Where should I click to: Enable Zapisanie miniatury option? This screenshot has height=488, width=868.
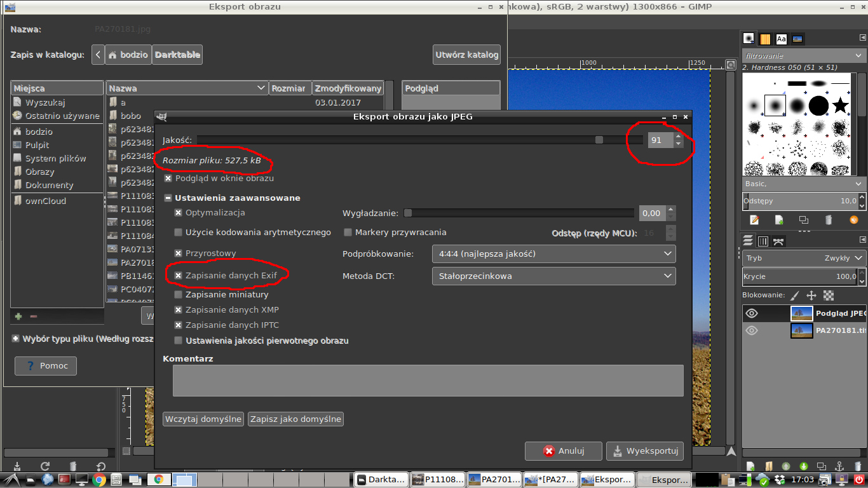pyautogui.click(x=179, y=295)
